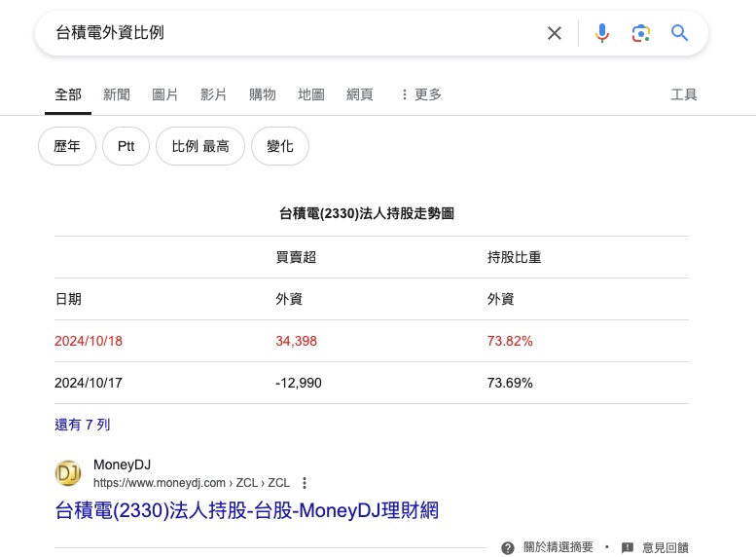Open the 地圖 tab

[311, 94]
